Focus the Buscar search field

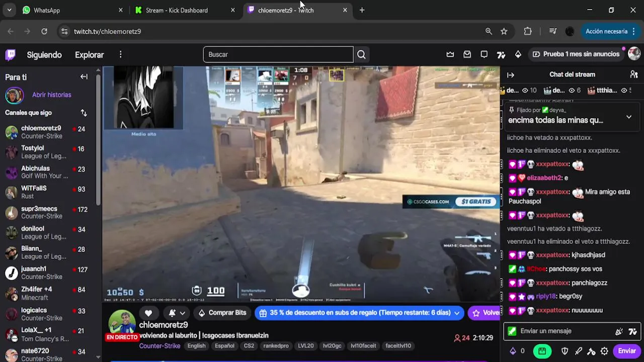[278, 54]
